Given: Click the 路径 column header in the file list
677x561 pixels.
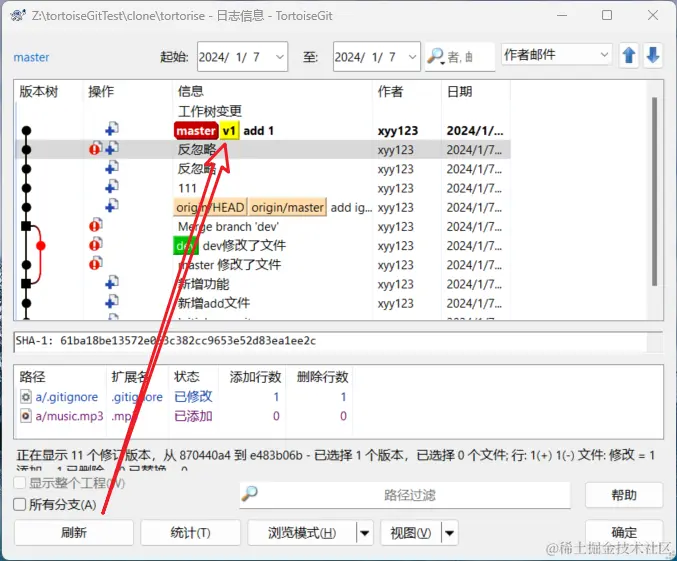Looking at the screenshot, I should [32, 377].
